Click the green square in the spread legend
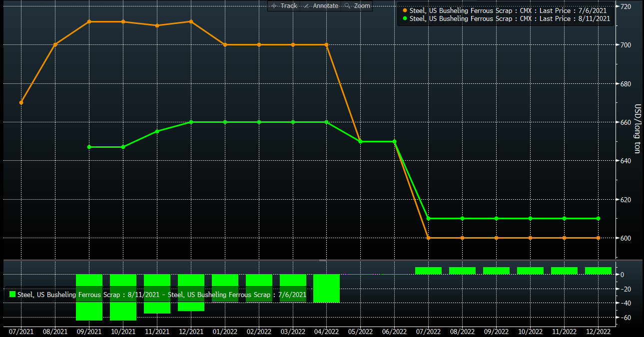The height and width of the screenshot is (337, 644). click(12, 295)
